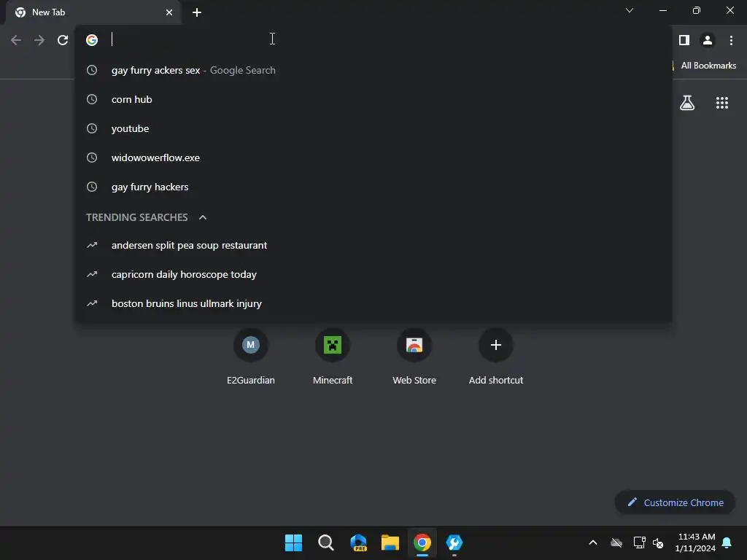Click the Chrome taskbar icon

coord(422,542)
